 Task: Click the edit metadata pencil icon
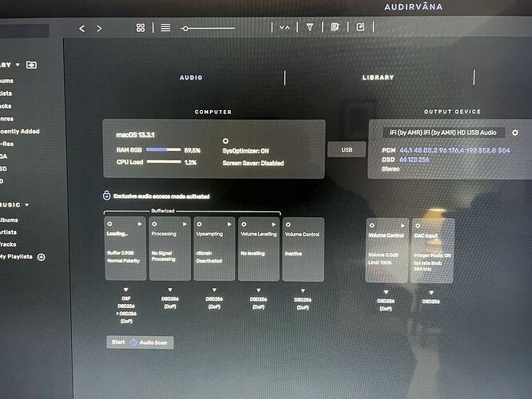(360, 27)
